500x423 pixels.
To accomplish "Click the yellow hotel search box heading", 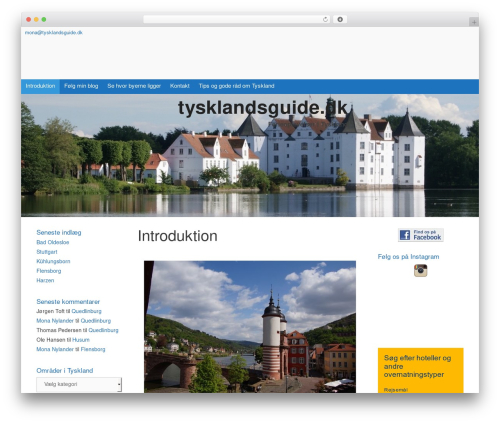I will [417, 366].
